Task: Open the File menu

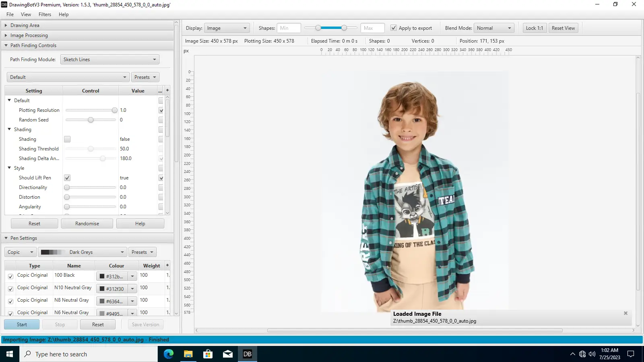Action: [x=10, y=14]
